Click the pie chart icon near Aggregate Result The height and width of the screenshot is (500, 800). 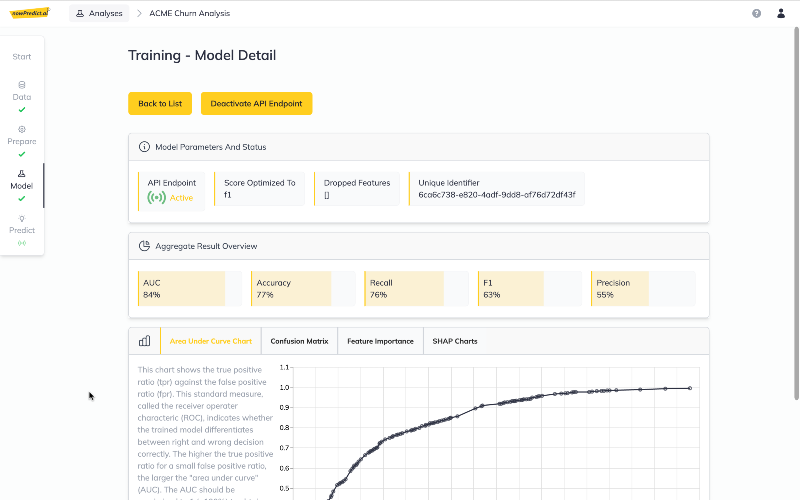click(144, 246)
